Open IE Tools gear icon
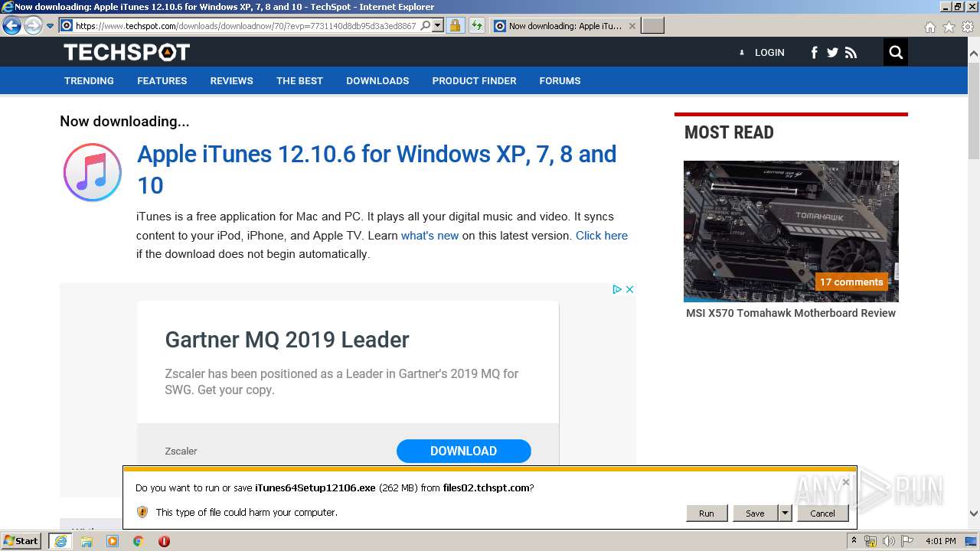The image size is (980, 551). pos(968,27)
